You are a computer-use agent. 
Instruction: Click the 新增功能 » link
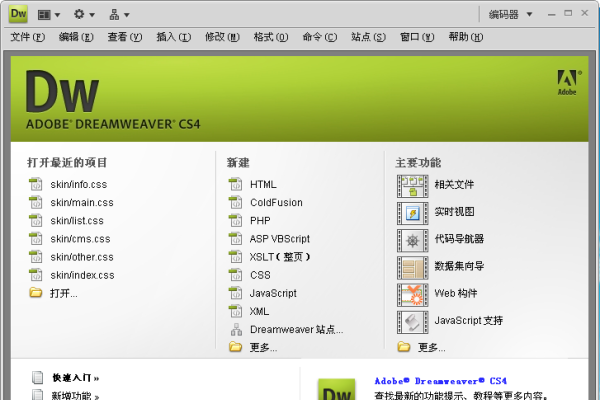point(76,396)
